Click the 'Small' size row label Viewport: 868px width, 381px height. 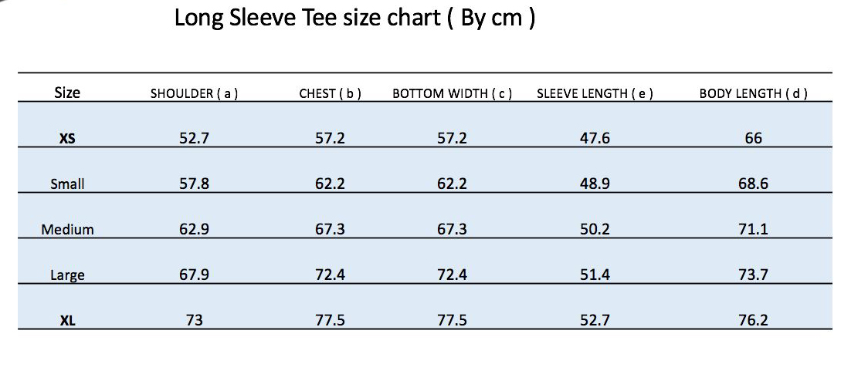[67, 184]
